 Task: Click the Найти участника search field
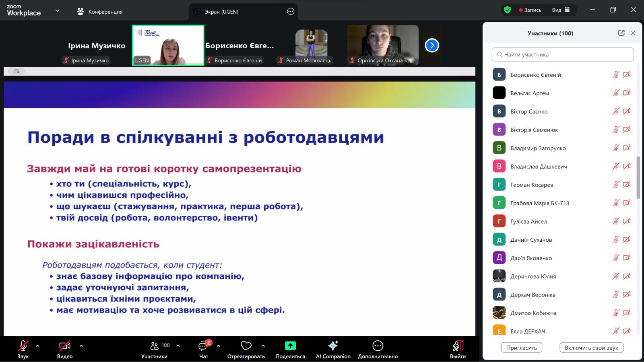click(x=563, y=55)
